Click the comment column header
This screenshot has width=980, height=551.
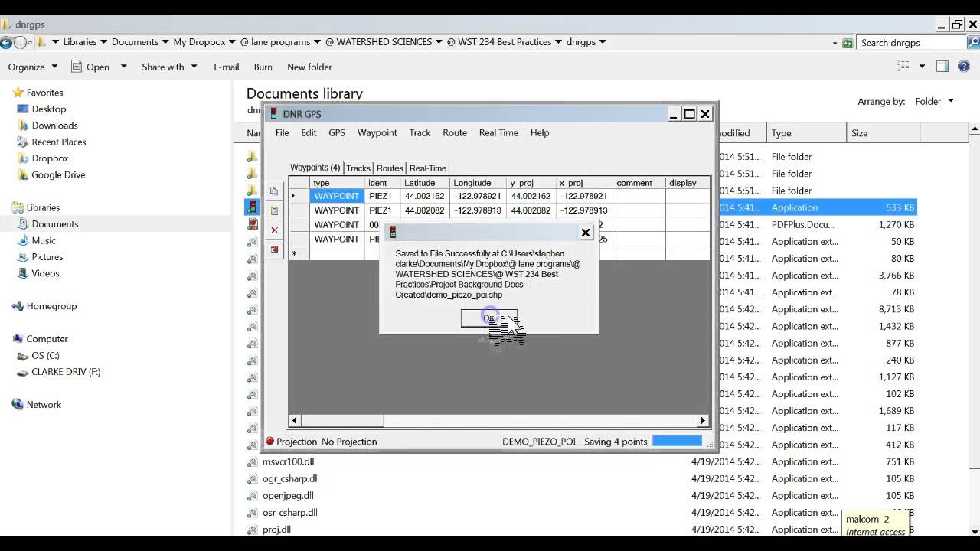point(639,183)
